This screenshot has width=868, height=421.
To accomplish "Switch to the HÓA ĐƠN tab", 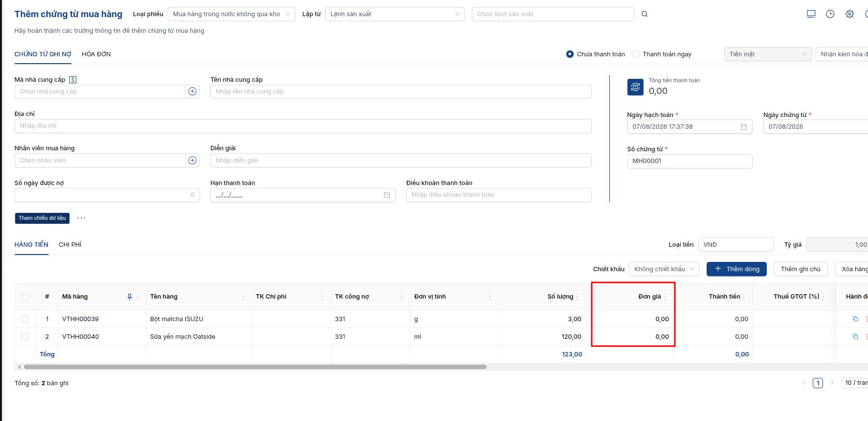I will click(x=96, y=54).
